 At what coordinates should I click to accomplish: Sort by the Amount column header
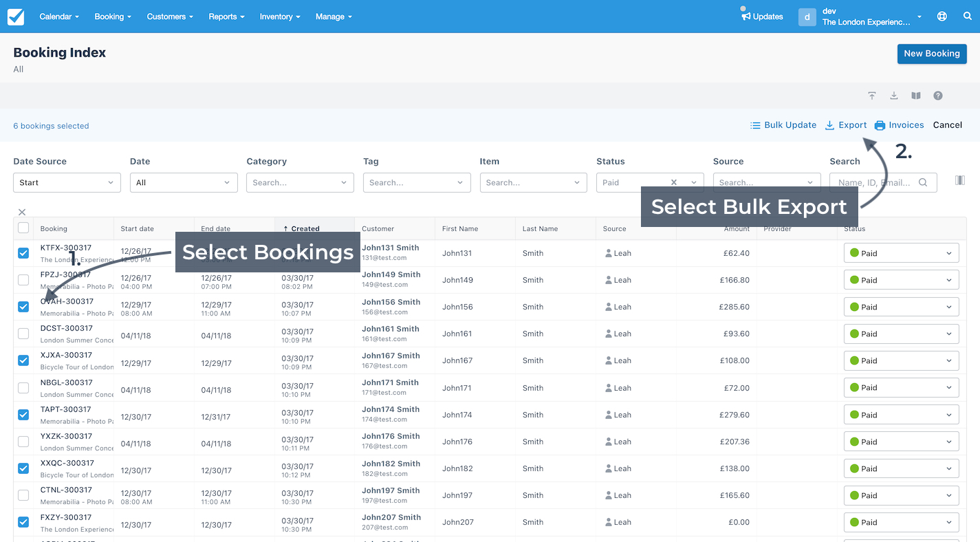point(737,228)
